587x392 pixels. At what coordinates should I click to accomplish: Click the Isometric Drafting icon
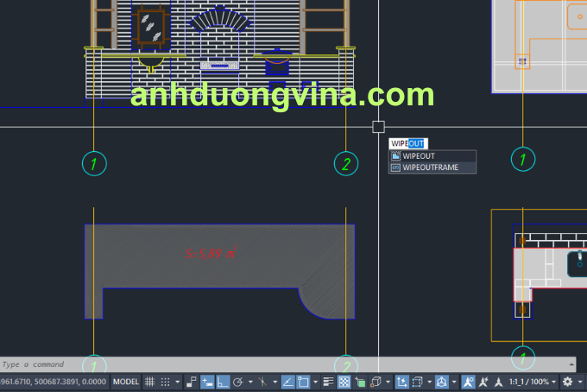point(262,382)
